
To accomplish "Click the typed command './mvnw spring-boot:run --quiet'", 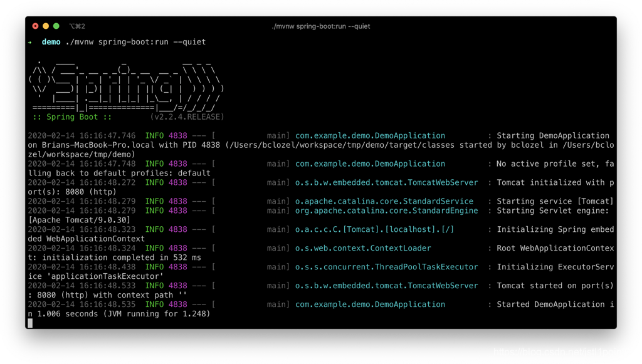I will (135, 42).
